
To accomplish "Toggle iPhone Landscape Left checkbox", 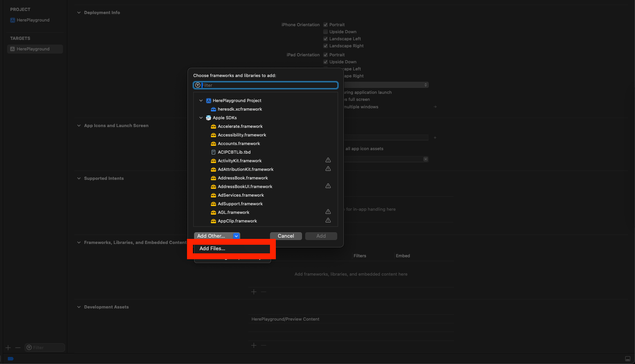I will pos(325,39).
